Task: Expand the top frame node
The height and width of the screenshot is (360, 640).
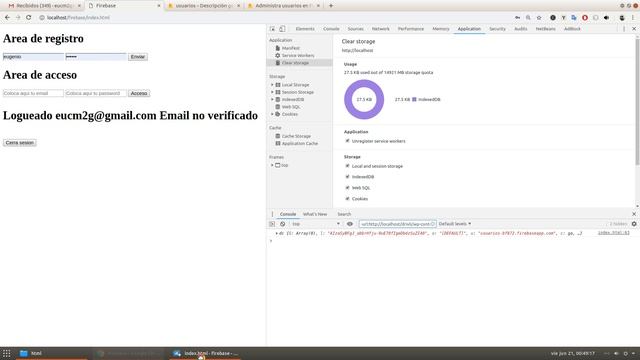Action: click(272, 165)
